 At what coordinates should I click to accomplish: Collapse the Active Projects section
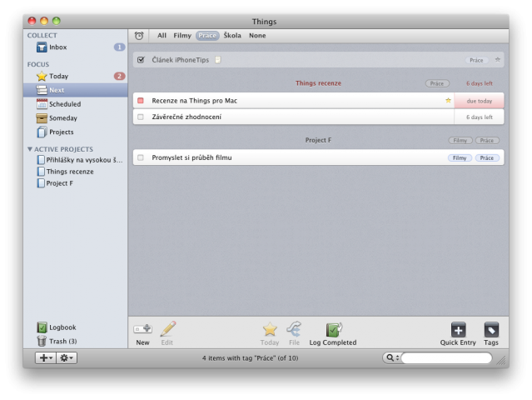point(30,149)
